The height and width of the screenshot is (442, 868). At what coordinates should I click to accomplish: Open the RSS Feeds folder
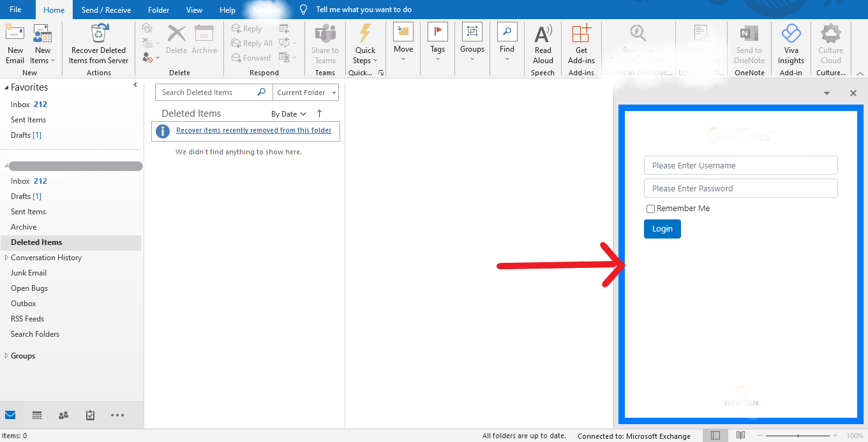27,319
